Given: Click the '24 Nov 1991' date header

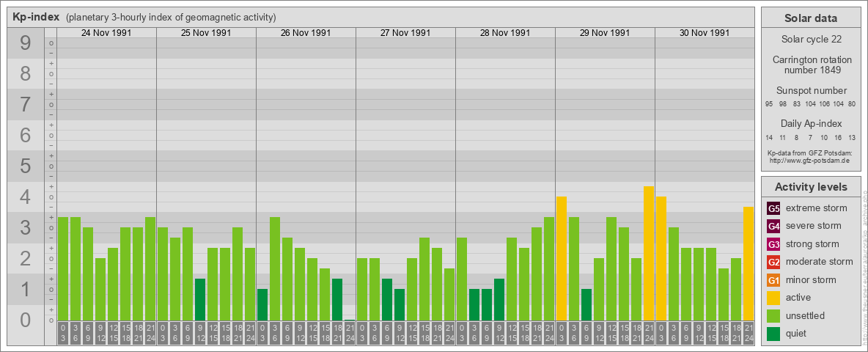Looking at the screenshot, I should click(106, 33).
